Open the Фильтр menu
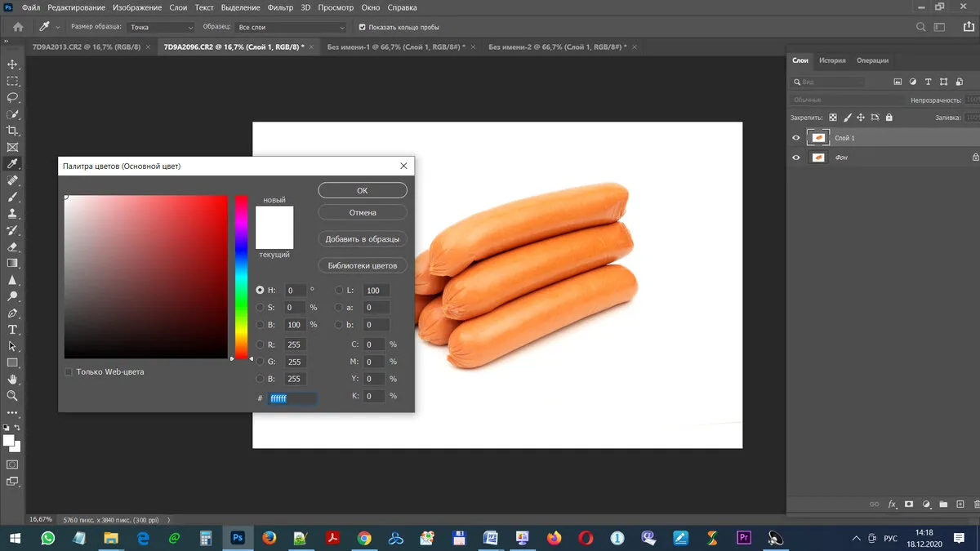This screenshot has height=551, width=980. pos(280,7)
